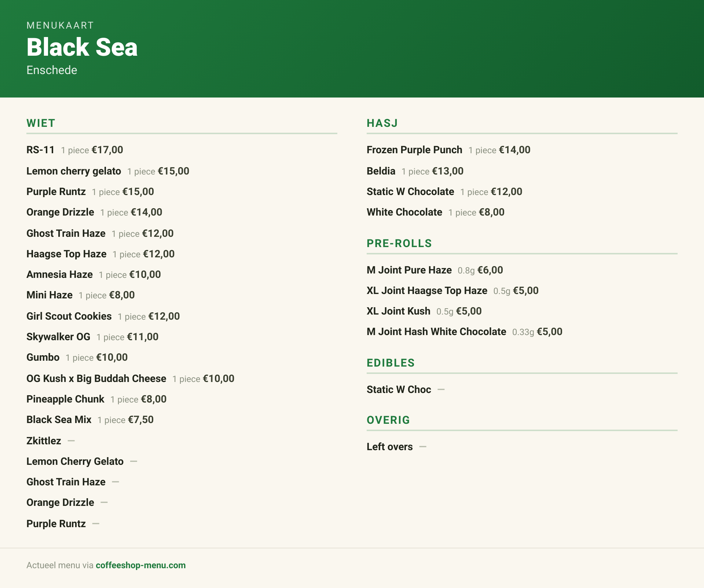This screenshot has width=704, height=588.
Task: Select the M Joint Pure Haze item
Action: click(435, 270)
